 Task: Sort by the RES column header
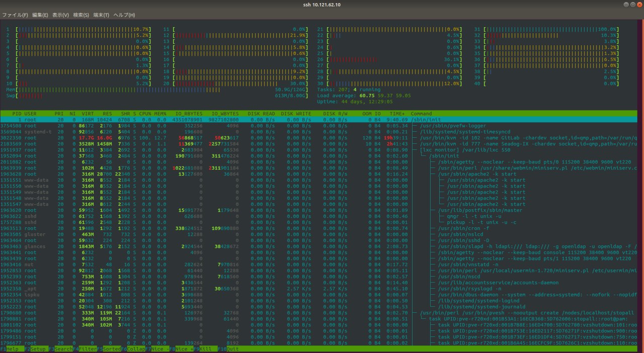(108, 114)
